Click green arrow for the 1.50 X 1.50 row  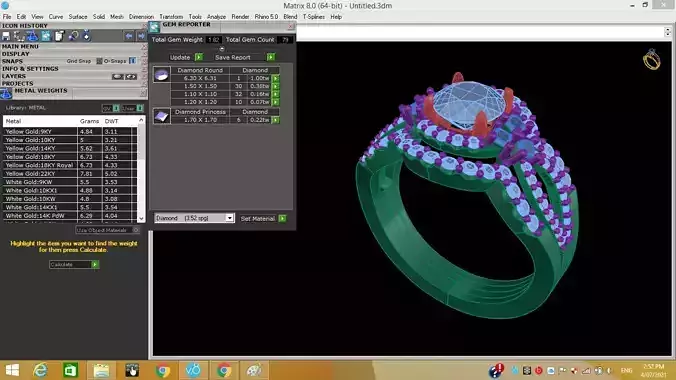(x=276, y=86)
